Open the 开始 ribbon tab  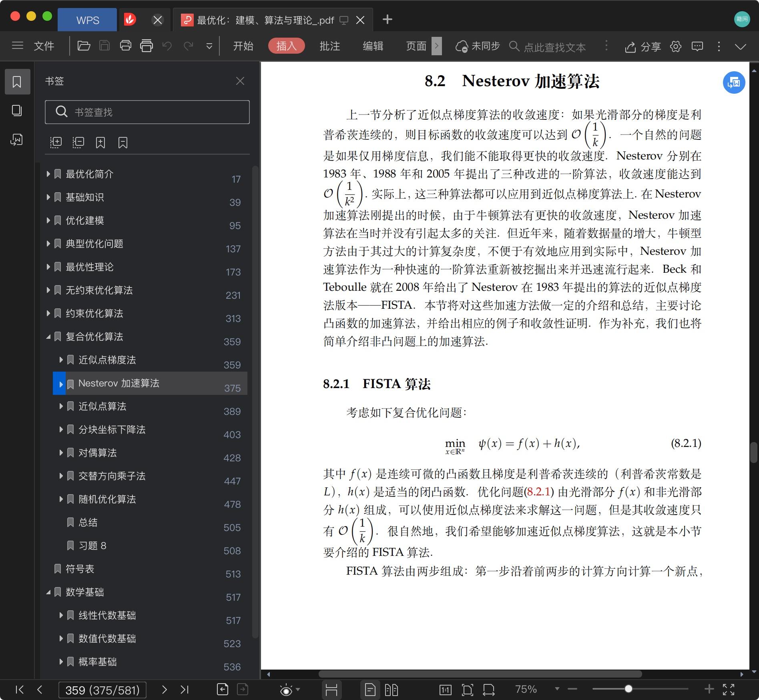[x=243, y=46]
